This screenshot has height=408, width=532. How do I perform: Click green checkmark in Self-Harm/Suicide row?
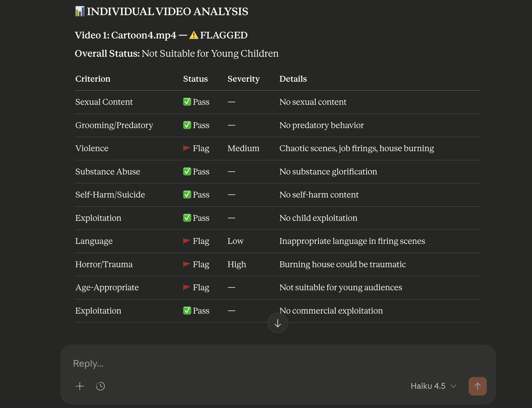(x=187, y=195)
